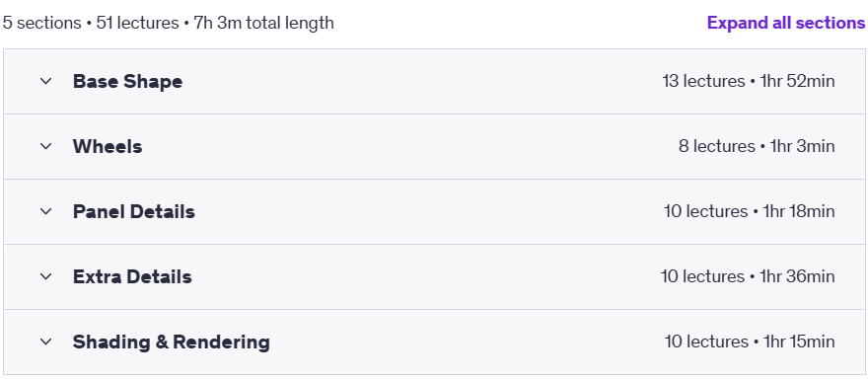This screenshot has width=868, height=380.
Task: Click the 13 lectures • 1hr 52min label
Action: [x=749, y=81]
